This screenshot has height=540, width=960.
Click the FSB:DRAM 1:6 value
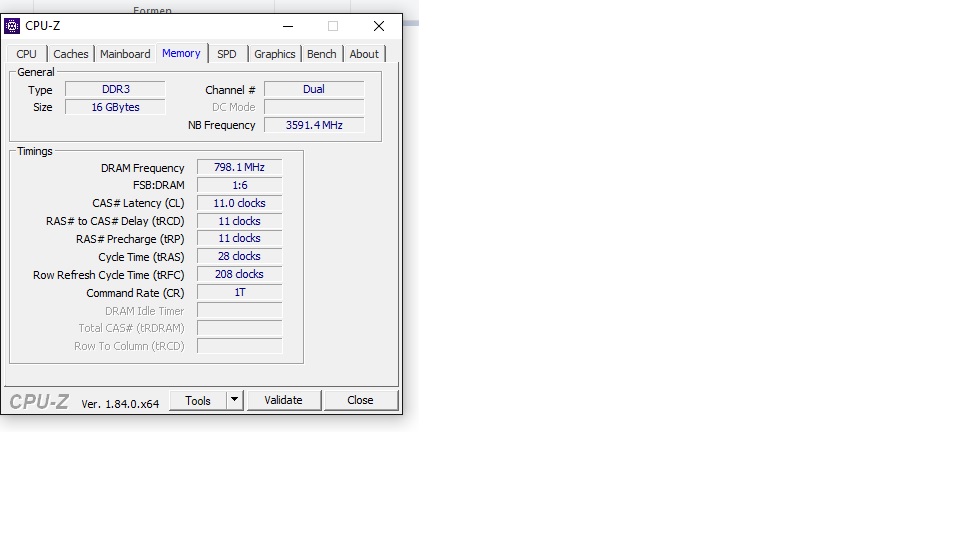[x=239, y=185]
